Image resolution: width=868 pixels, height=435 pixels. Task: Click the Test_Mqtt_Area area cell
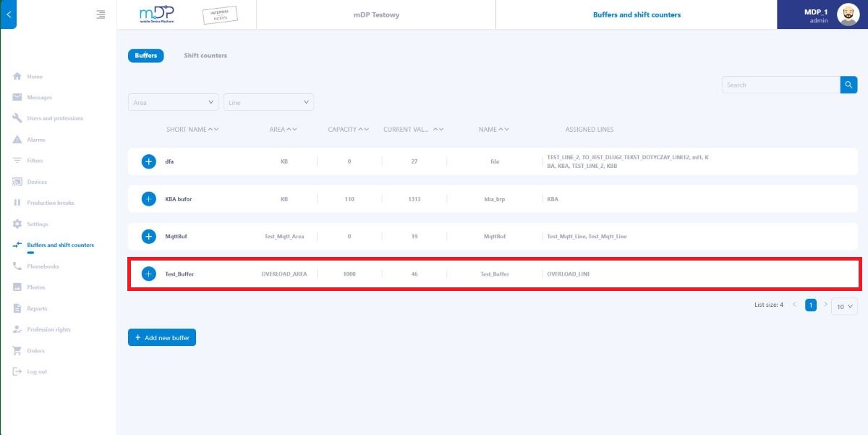[285, 237]
